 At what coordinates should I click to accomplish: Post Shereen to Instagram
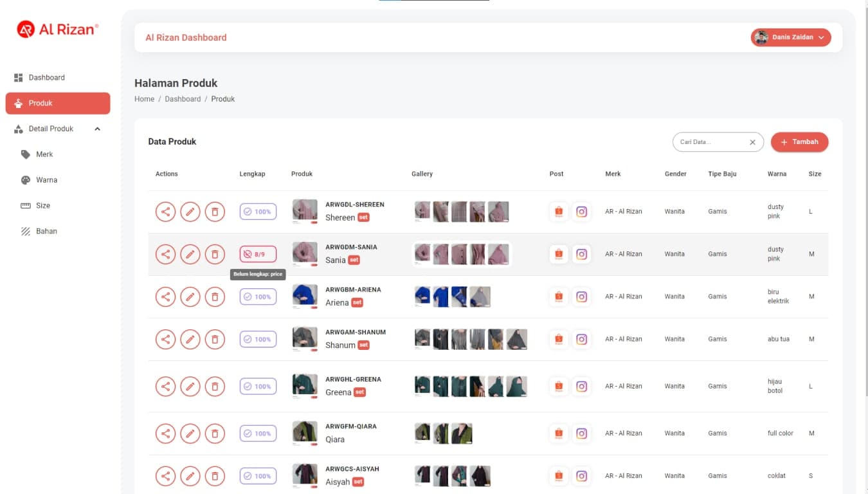click(582, 212)
